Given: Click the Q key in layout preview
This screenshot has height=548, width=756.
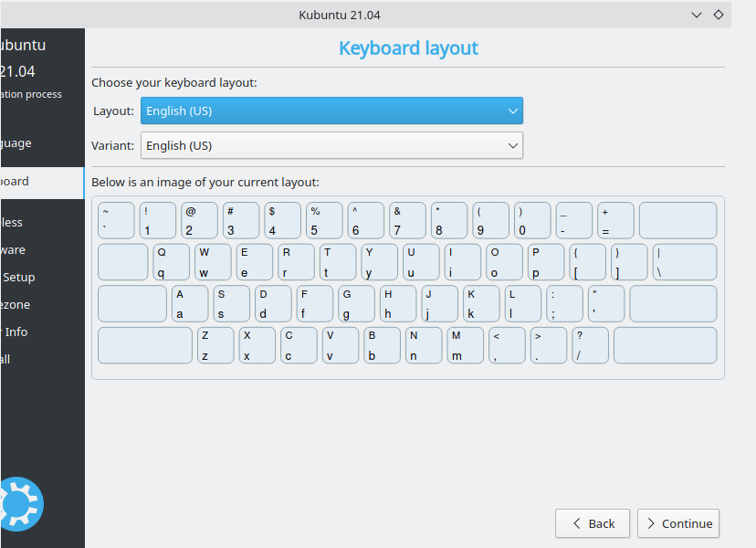Looking at the screenshot, I should 171,261.
